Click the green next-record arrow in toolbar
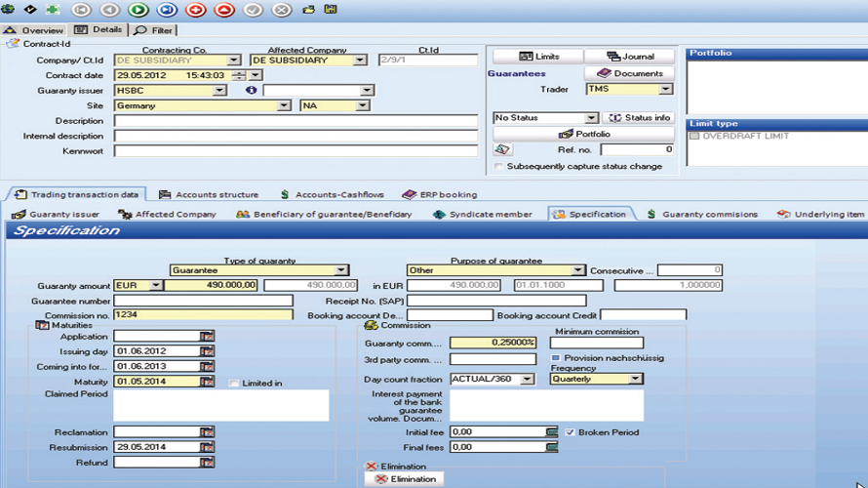The width and height of the screenshot is (868, 488). (138, 10)
